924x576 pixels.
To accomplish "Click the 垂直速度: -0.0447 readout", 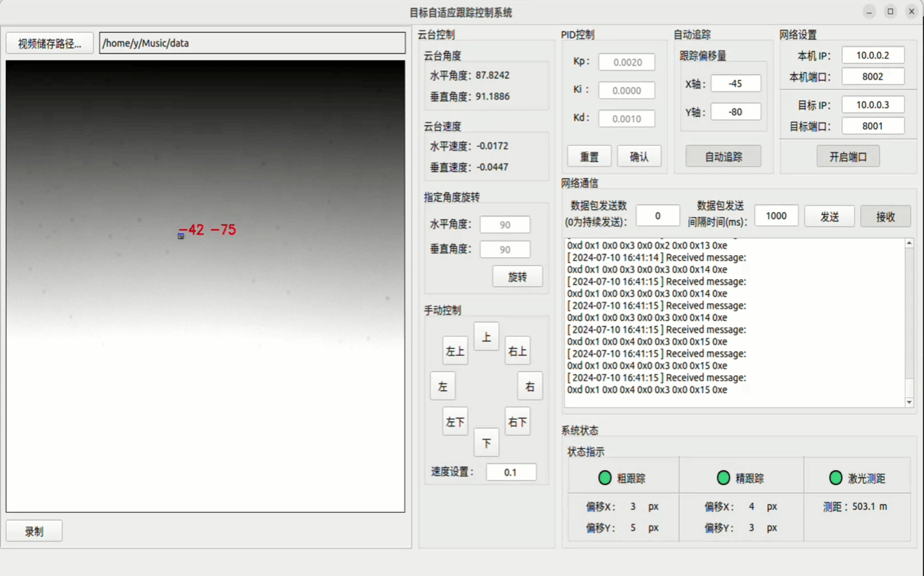I will coord(469,167).
